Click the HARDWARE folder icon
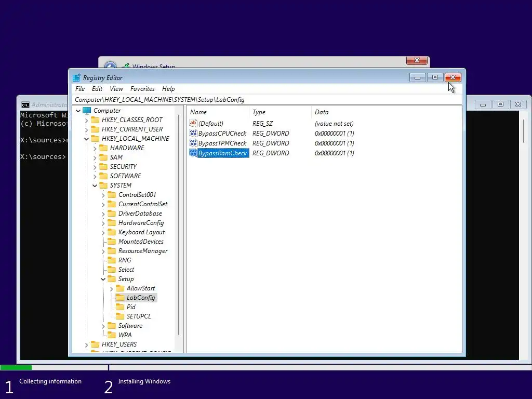The height and width of the screenshot is (399, 532). 103,148
